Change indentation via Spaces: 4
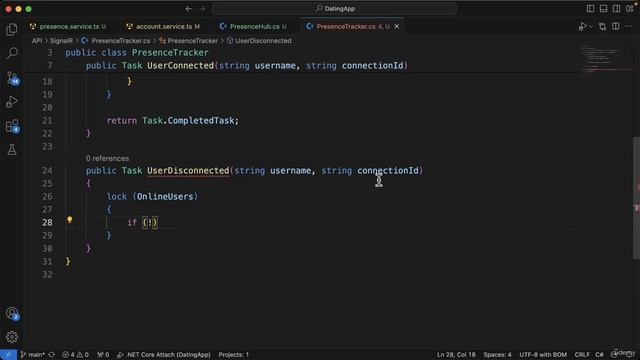 pyautogui.click(x=498, y=355)
